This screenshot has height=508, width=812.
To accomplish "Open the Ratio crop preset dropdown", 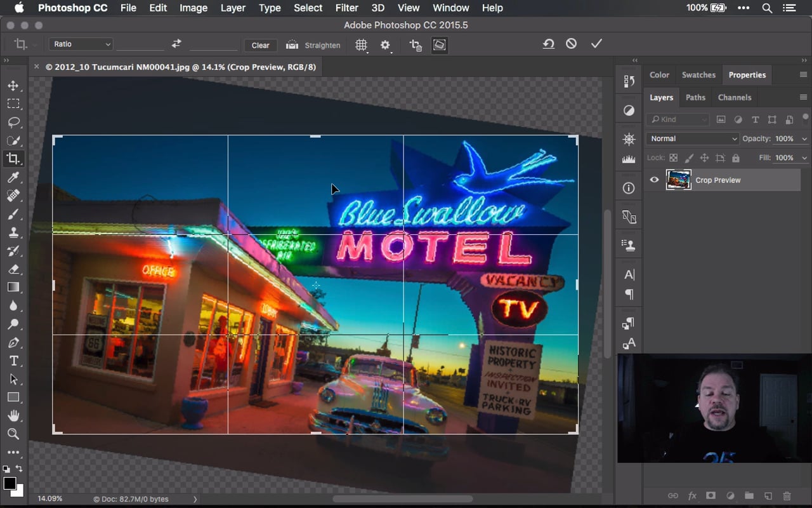I will [x=81, y=44].
